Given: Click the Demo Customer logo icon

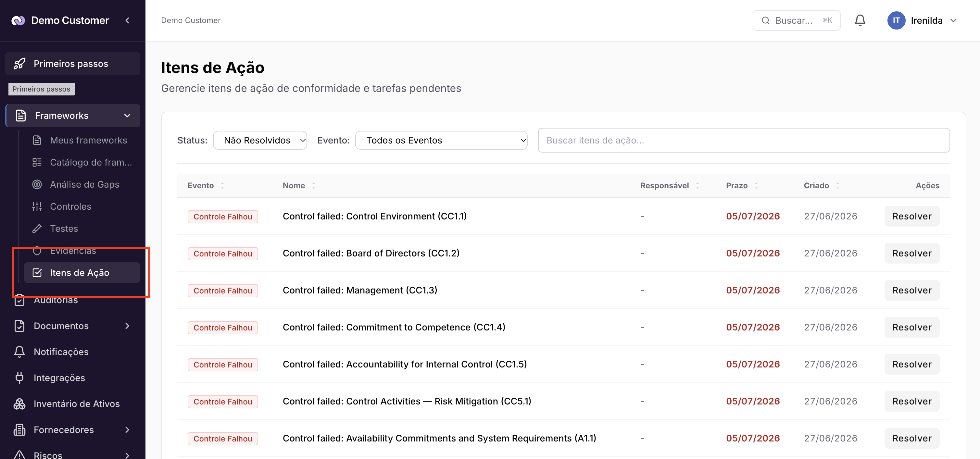Looking at the screenshot, I should (18, 20).
